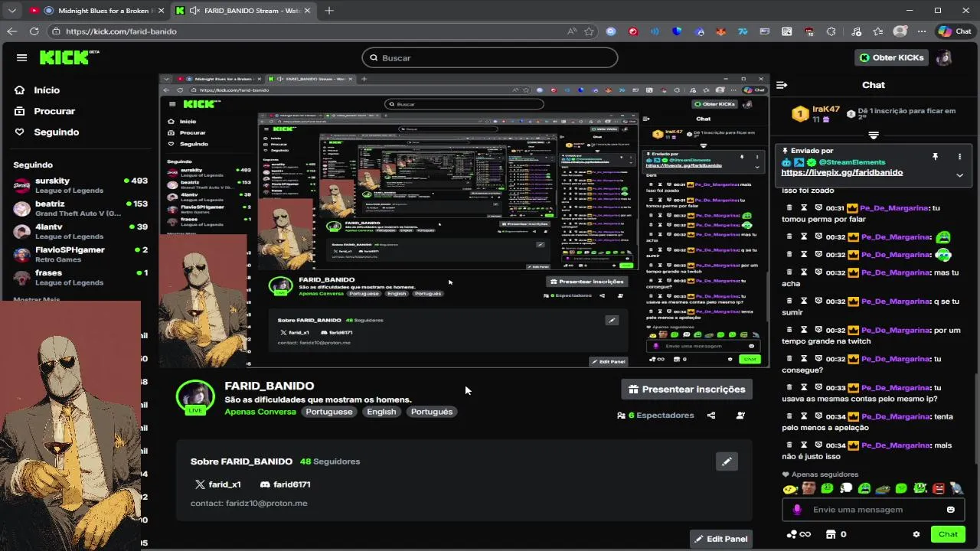Timeout user on 'mas tu acha' message
Image resolution: width=980 pixels, height=551 pixels.
tap(804, 272)
